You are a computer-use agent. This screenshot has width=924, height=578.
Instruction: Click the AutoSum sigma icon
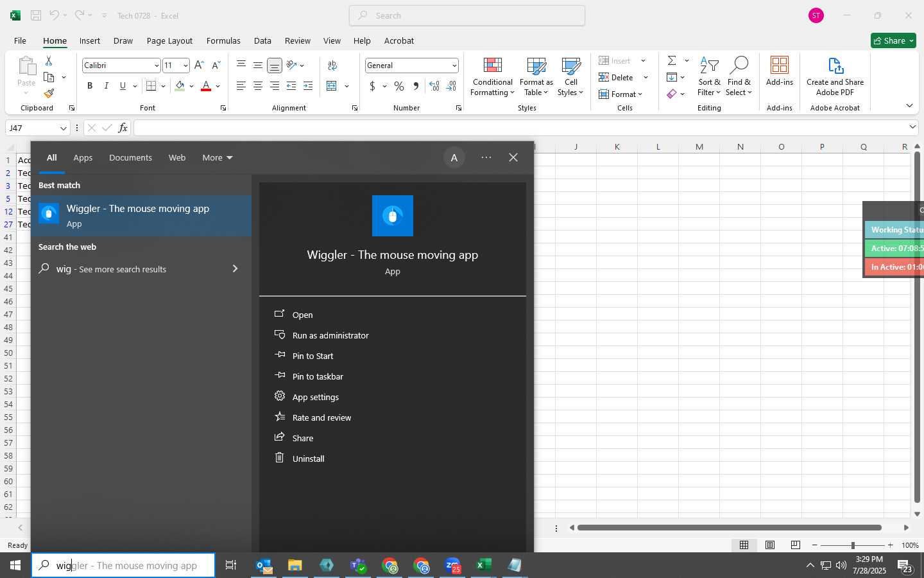click(672, 60)
